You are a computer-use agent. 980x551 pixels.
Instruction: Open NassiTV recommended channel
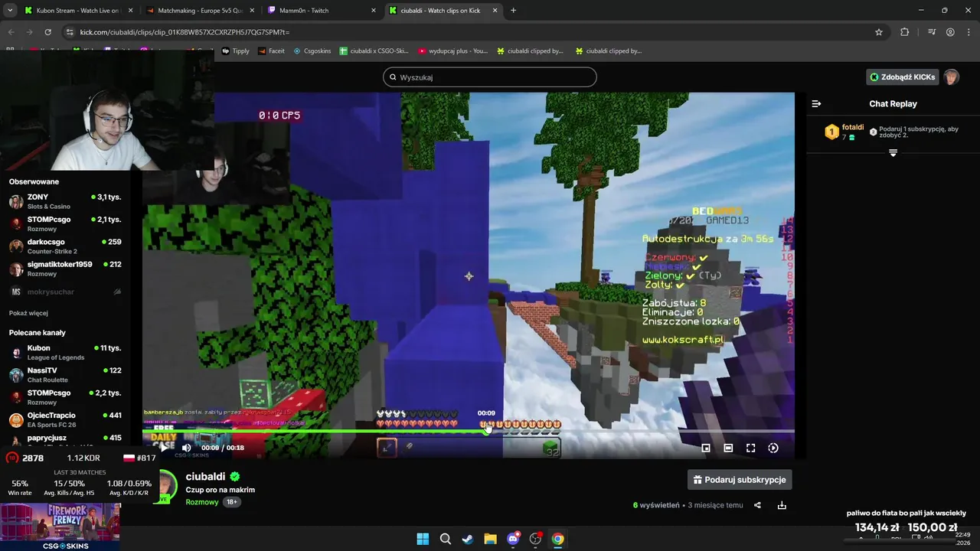point(66,375)
